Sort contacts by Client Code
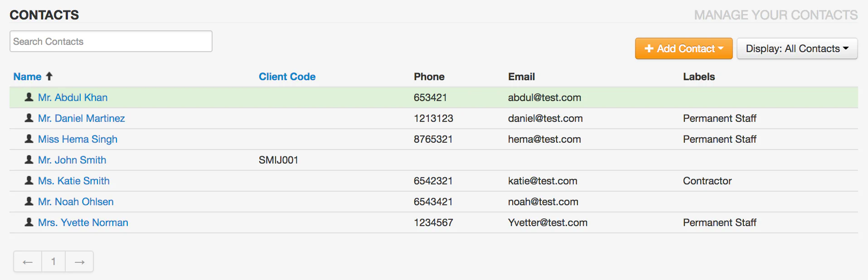Viewport: 868px width, 280px height. pos(287,76)
